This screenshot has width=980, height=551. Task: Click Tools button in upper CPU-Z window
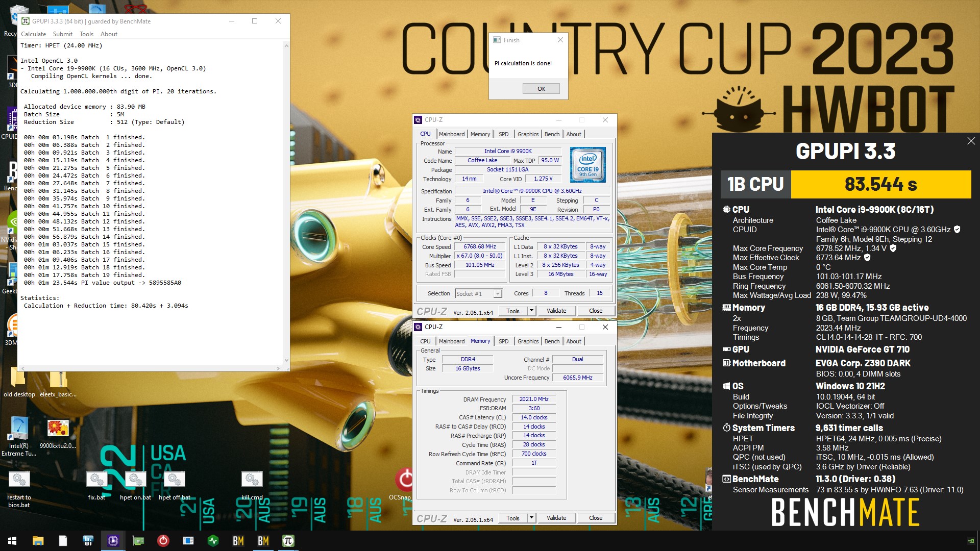[x=513, y=310]
